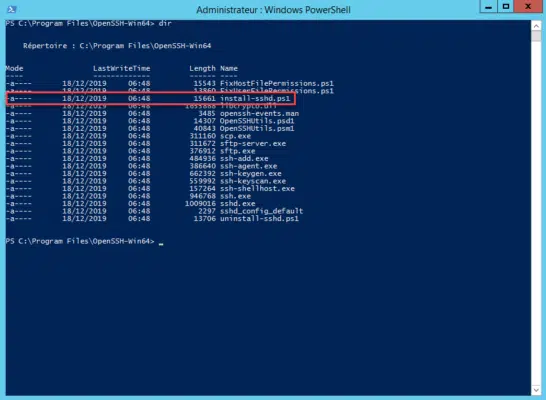This screenshot has height=400, width=546.
Task: Click the sshd_config_default file name
Action: (x=262, y=211)
